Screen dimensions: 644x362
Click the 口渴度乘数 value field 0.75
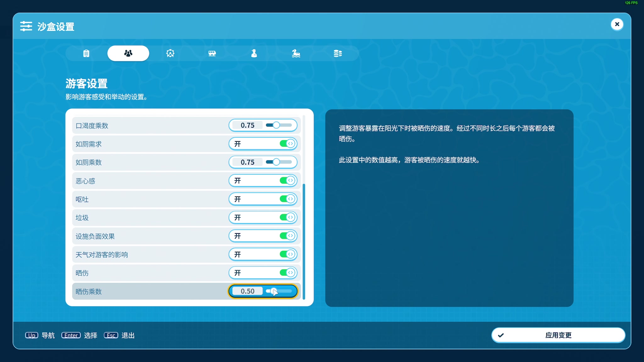point(247,125)
